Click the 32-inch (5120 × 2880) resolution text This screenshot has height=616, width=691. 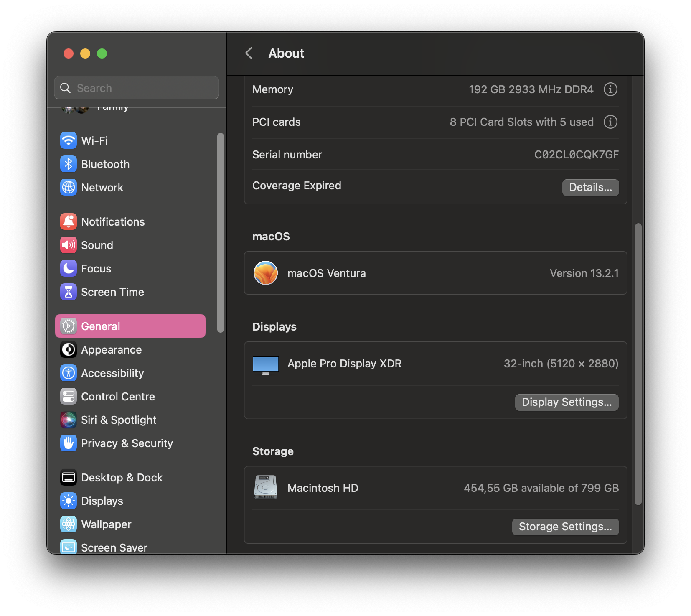[x=561, y=364]
